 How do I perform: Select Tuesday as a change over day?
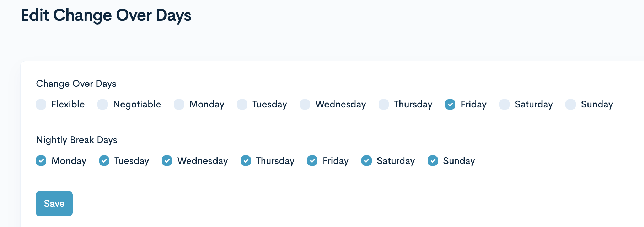point(242,104)
